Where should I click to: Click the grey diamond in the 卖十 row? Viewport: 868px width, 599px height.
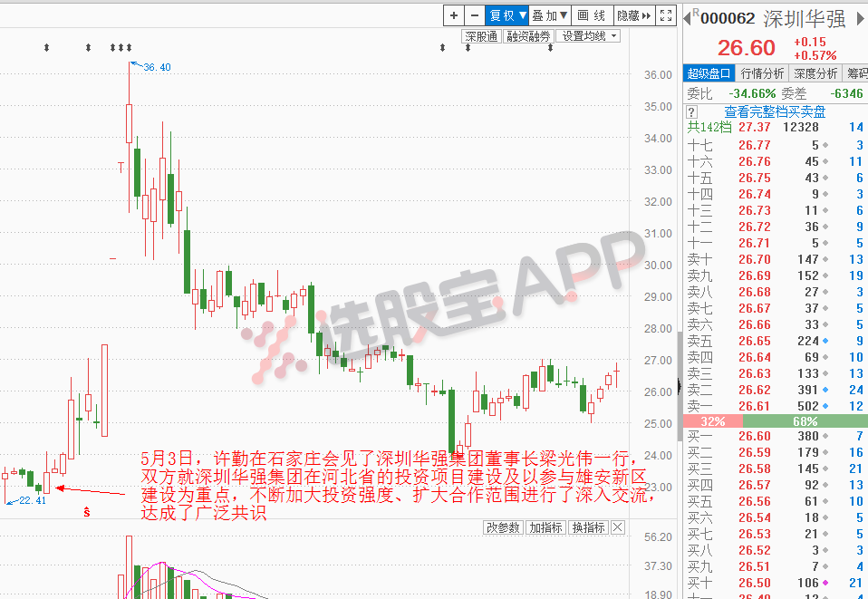[825, 259]
